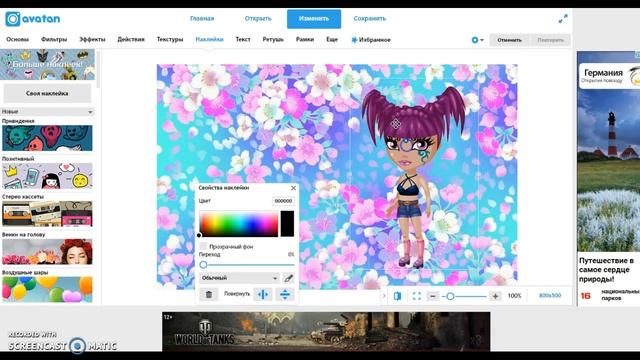Go to the Главная tab

[202, 18]
